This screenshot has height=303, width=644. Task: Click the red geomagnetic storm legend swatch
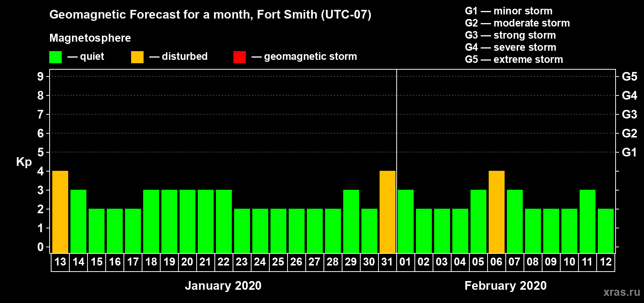239,57
